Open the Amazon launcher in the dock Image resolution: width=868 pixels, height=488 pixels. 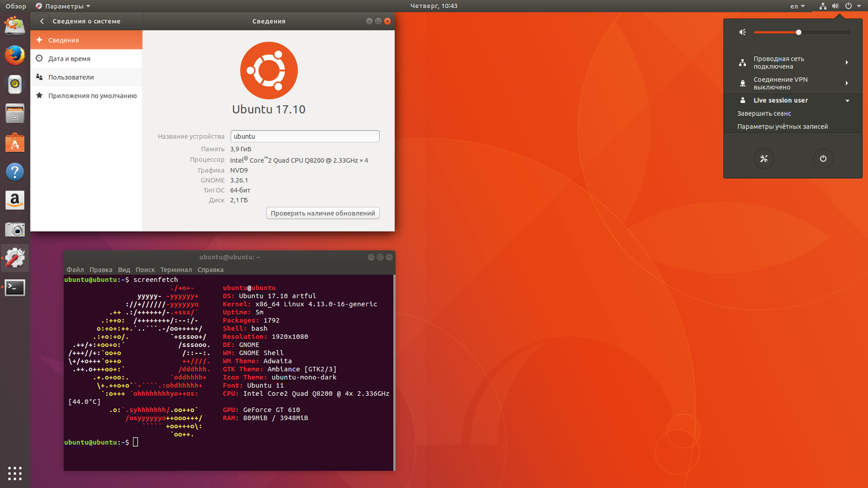coord(15,200)
